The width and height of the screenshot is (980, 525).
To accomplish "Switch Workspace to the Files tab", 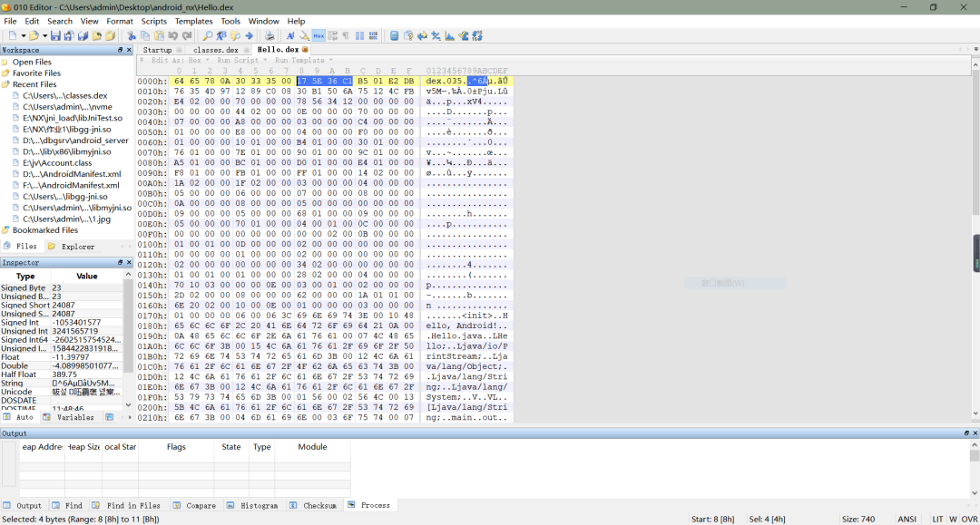I will point(21,247).
